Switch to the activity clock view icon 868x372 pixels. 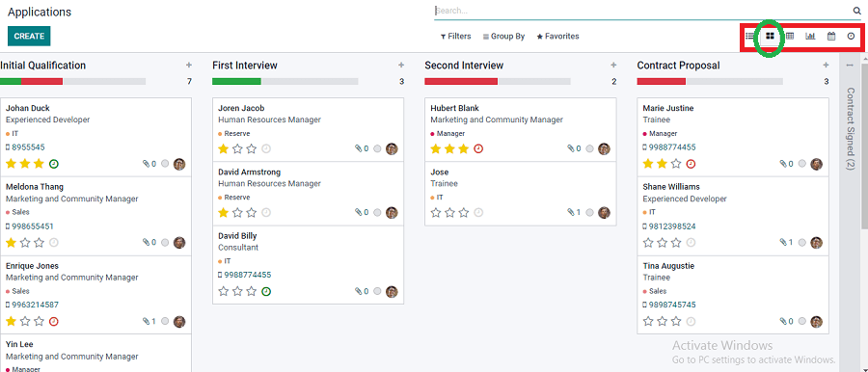click(852, 36)
